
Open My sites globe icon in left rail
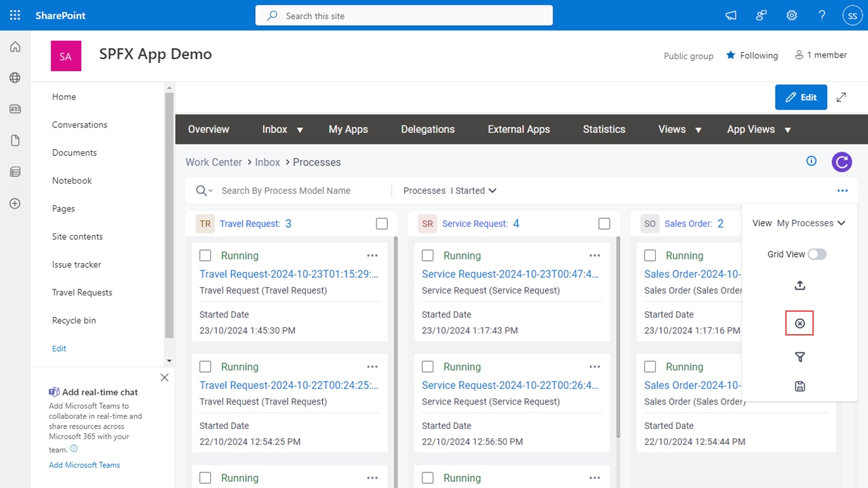15,78
